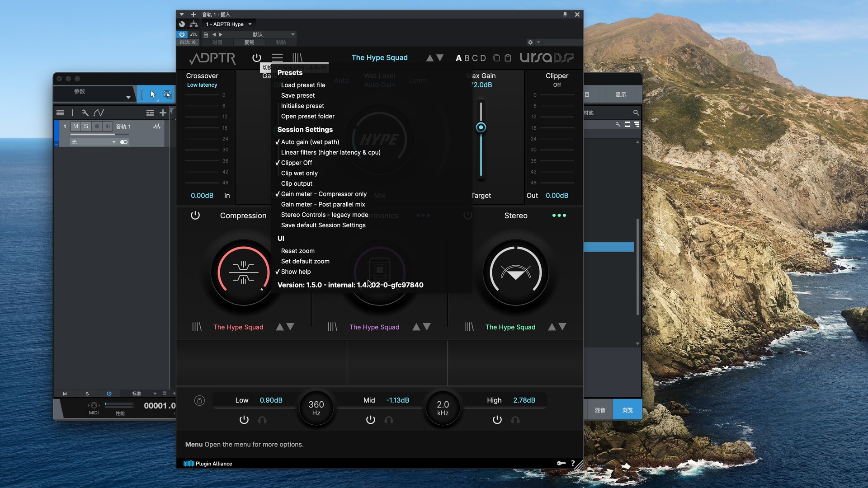
Task: Click the 显示 button in browser
Action: point(621,94)
